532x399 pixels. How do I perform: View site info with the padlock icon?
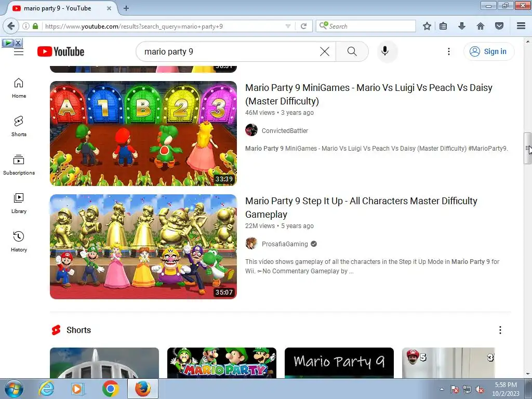[x=35, y=26]
